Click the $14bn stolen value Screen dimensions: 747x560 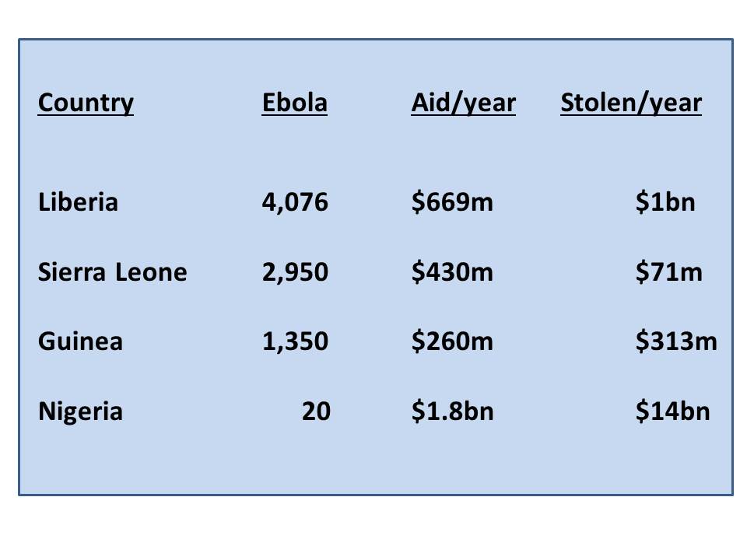tap(672, 411)
